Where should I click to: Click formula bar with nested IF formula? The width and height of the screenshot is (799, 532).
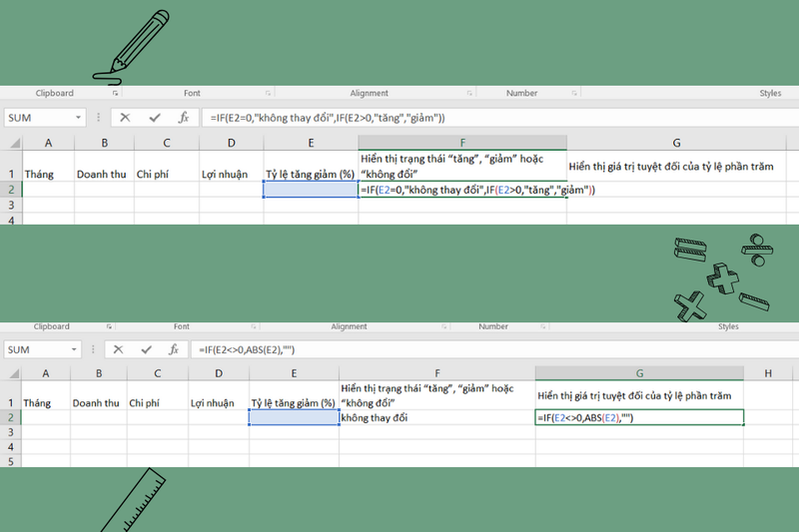pyautogui.click(x=500, y=118)
